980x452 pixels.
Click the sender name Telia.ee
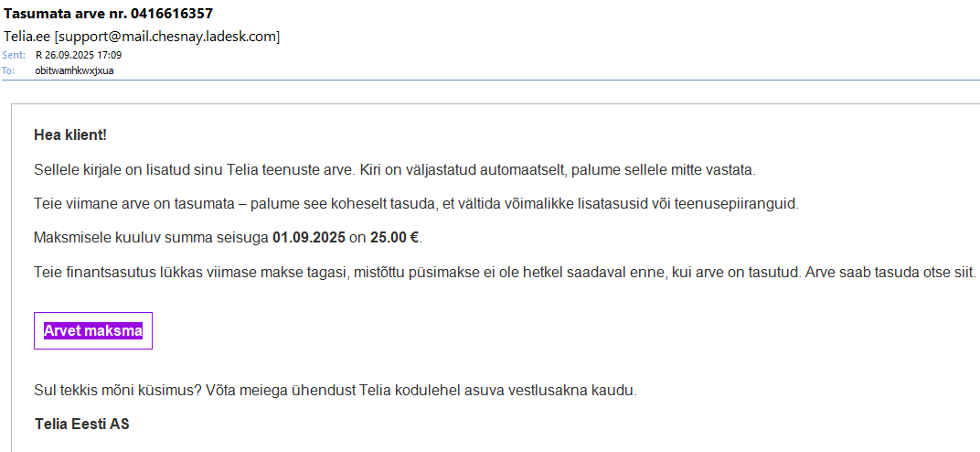27,37
